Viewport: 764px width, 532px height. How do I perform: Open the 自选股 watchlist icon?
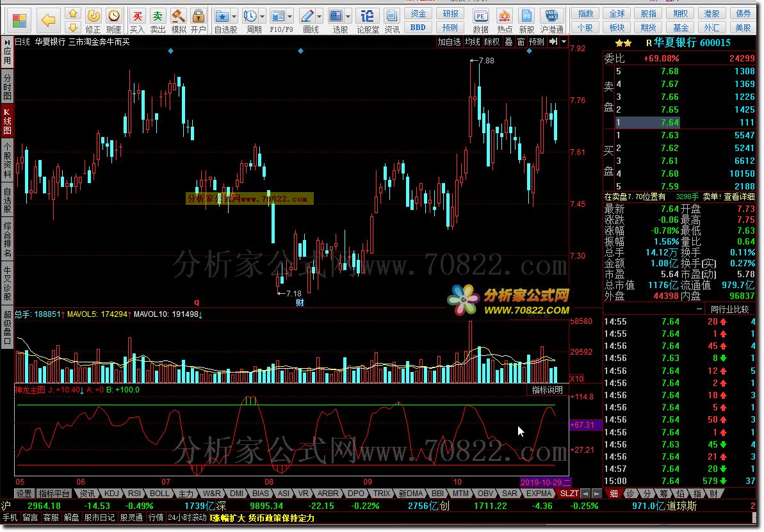222,17
